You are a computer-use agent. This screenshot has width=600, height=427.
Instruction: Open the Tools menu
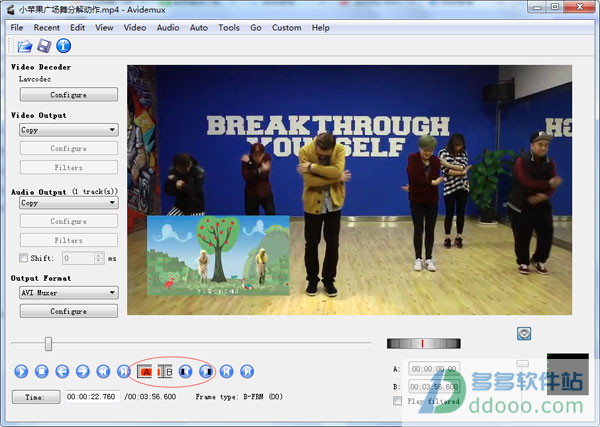pyautogui.click(x=229, y=28)
